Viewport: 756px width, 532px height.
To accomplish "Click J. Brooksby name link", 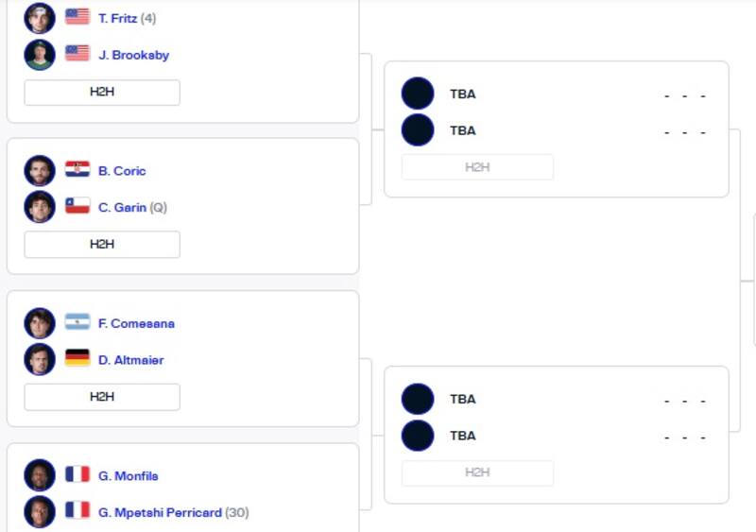I will coord(133,56).
